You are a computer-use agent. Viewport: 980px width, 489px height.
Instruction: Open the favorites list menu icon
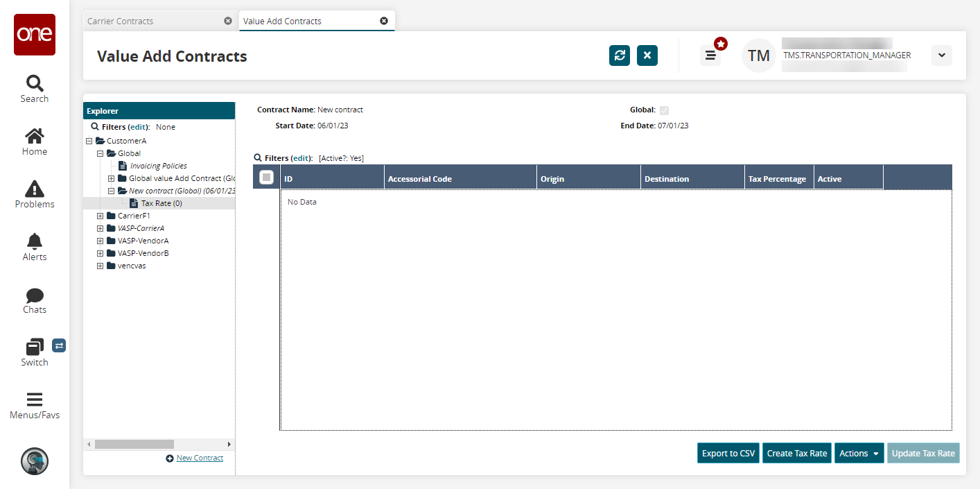tap(710, 55)
